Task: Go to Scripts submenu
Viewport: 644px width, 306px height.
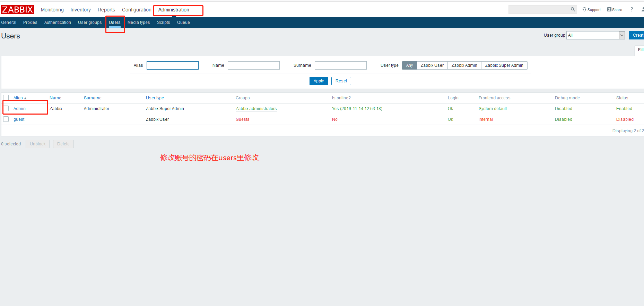Action: (164, 22)
